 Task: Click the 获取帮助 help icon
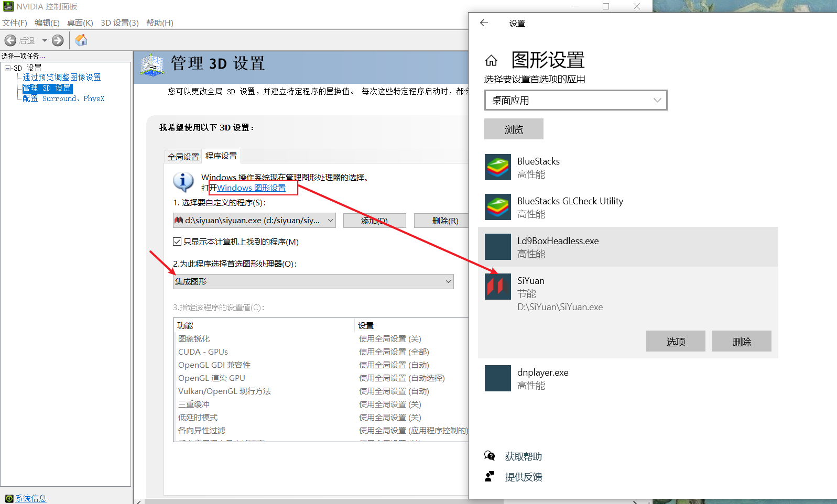pos(490,456)
